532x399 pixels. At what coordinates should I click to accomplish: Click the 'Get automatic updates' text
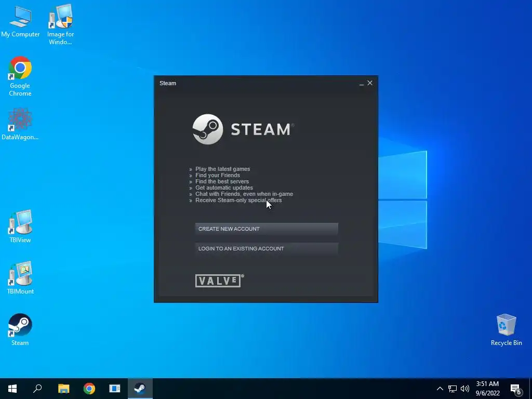[224, 188]
